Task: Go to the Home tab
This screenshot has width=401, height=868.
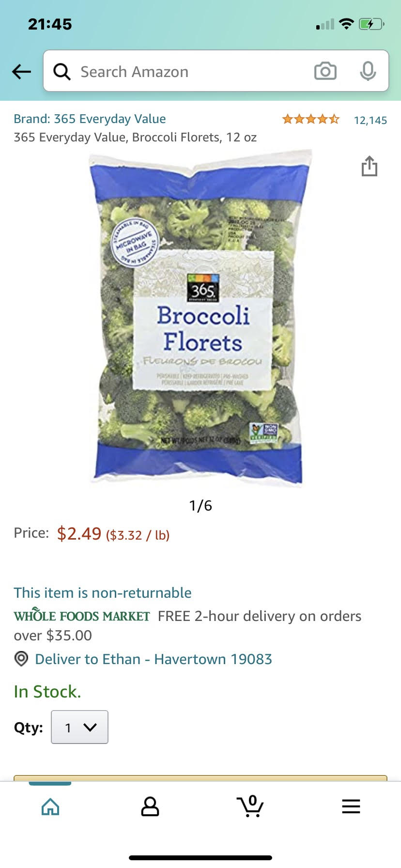Action: (x=50, y=806)
